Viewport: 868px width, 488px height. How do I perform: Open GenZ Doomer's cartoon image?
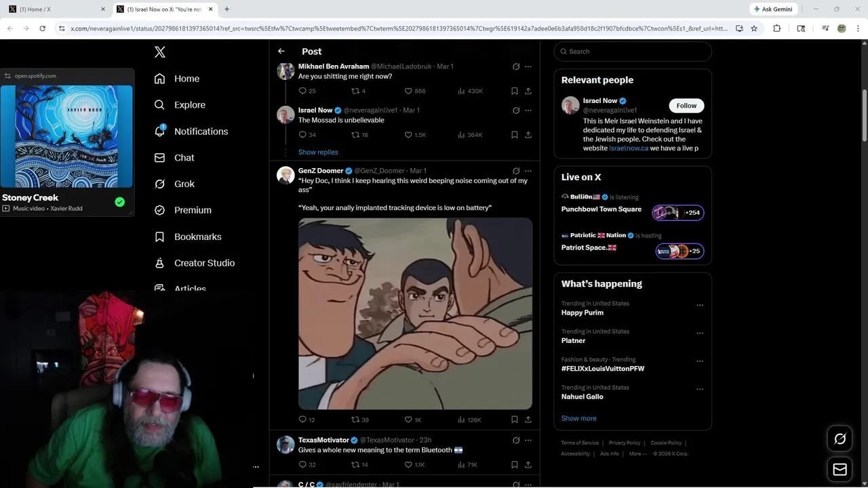click(x=415, y=313)
